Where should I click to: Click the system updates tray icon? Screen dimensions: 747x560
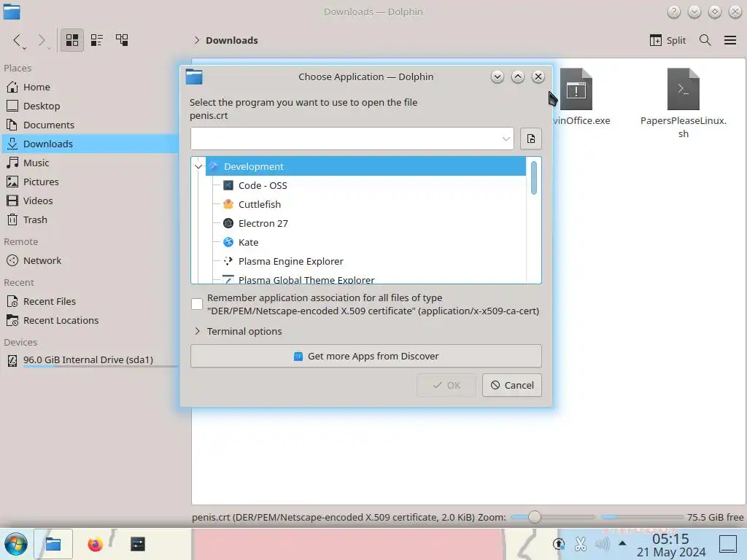pos(559,544)
